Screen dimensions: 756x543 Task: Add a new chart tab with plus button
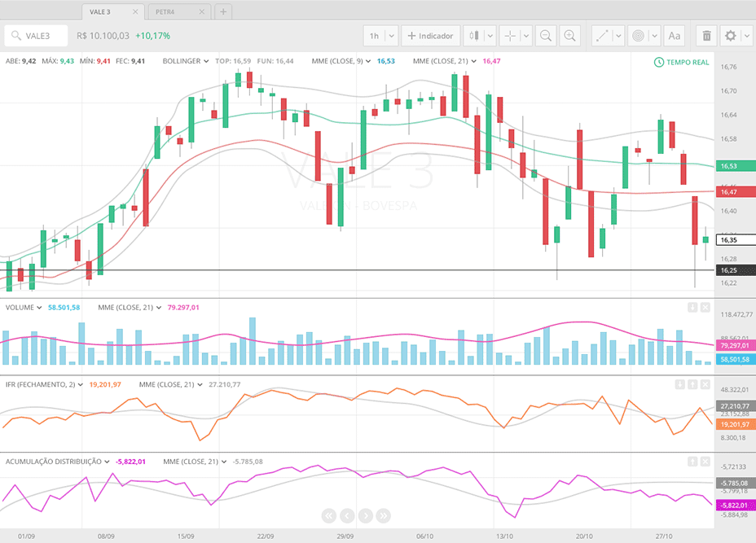coord(223,11)
